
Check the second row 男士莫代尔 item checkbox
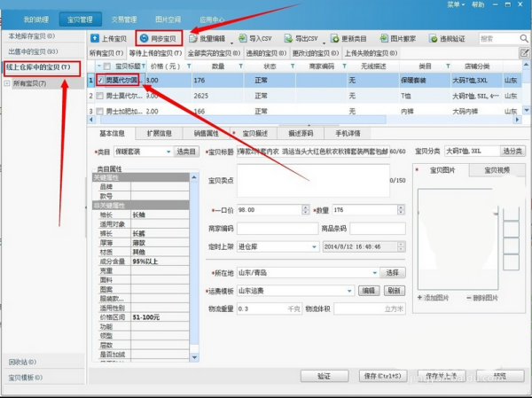[x=99, y=96]
